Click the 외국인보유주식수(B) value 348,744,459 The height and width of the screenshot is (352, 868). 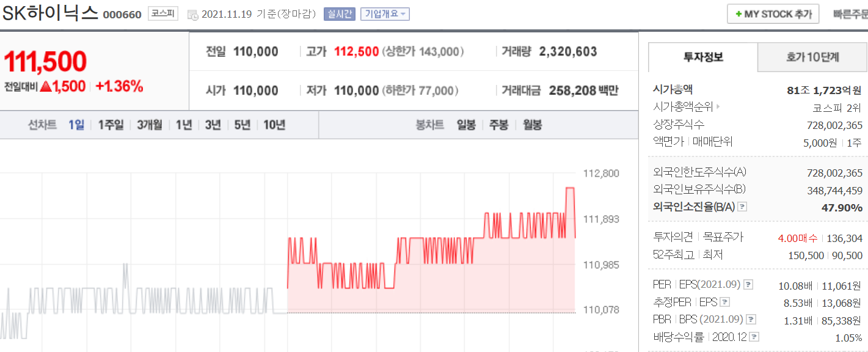point(834,191)
